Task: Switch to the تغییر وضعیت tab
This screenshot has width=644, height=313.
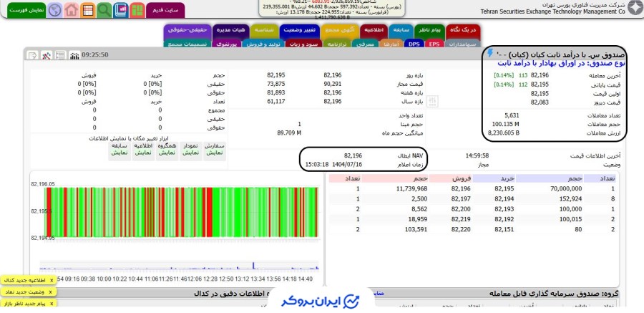Action: click(x=300, y=30)
